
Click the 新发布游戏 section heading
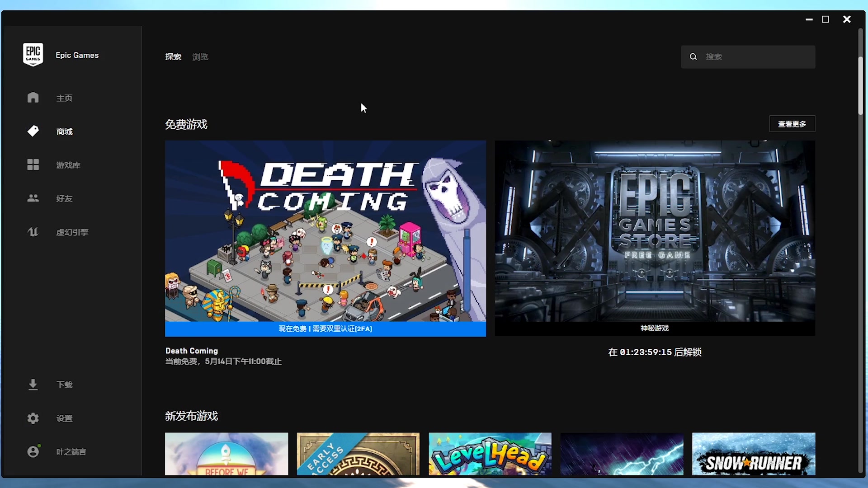pos(191,416)
